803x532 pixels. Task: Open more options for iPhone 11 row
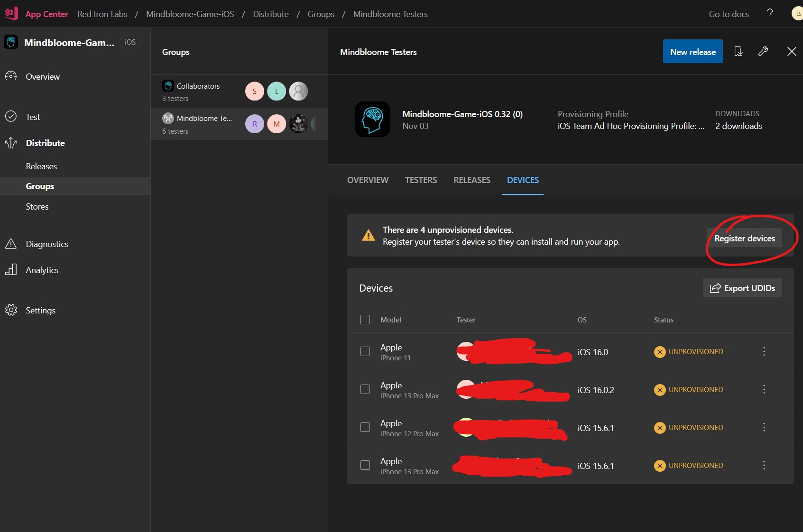coord(764,351)
